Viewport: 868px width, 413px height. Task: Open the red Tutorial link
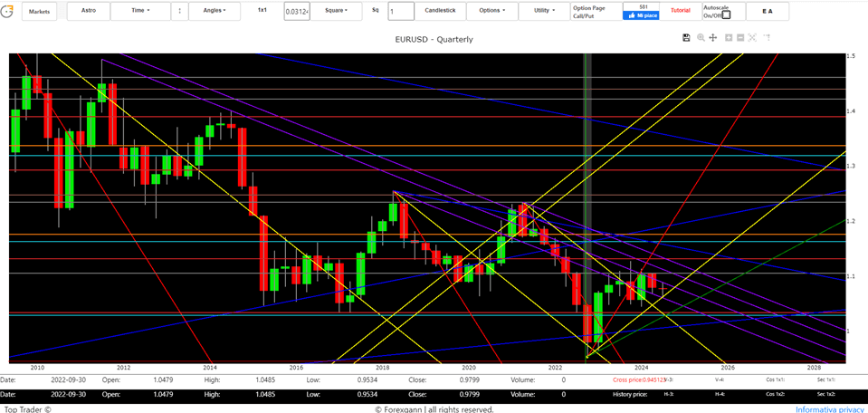pyautogui.click(x=680, y=11)
